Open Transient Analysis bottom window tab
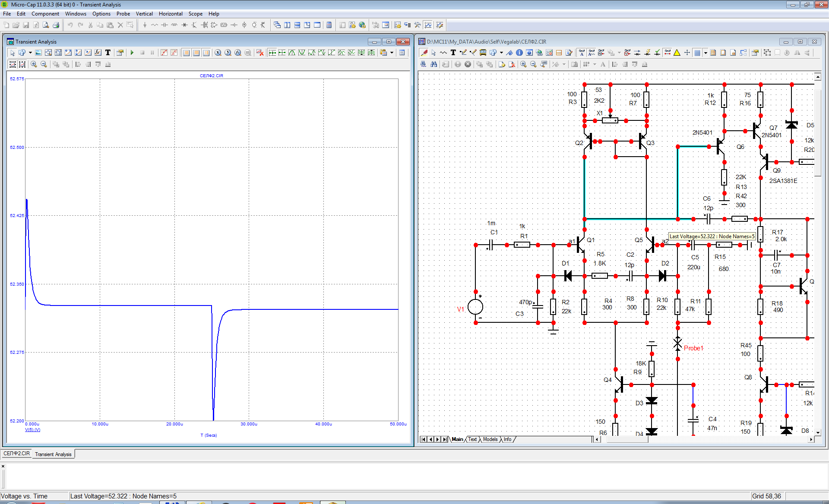The image size is (829, 504). [53, 454]
